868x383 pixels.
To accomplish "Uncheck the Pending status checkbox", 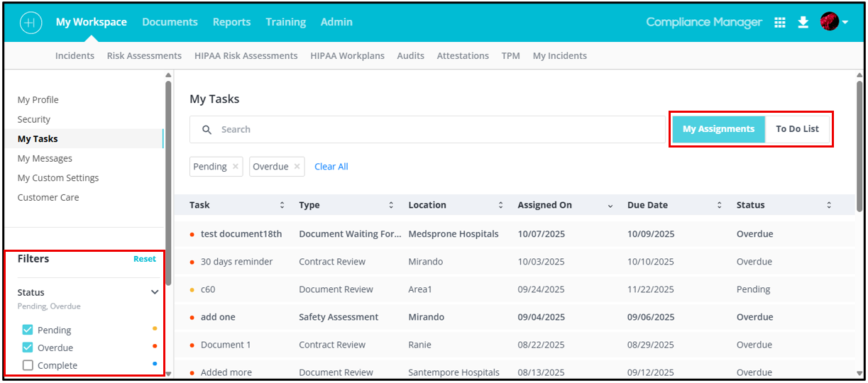I will click(x=28, y=330).
